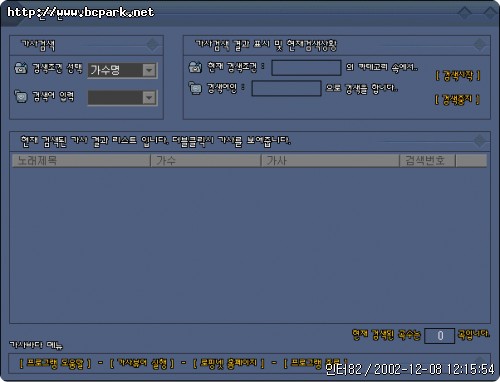Click diamond icon at window top-right corner
Screen dimensions: 500x382
click(490, 13)
